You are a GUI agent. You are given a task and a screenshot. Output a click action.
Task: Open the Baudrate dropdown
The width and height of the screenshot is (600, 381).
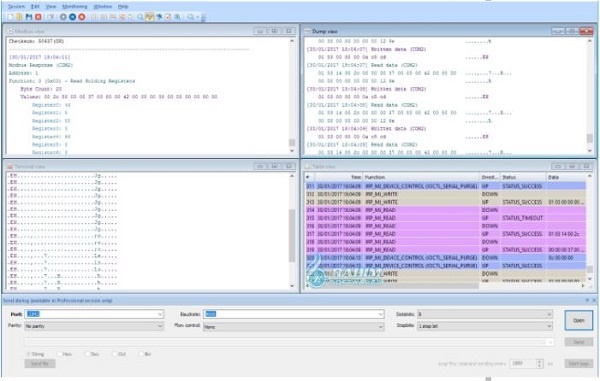pyautogui.click(x=380, y=314)
